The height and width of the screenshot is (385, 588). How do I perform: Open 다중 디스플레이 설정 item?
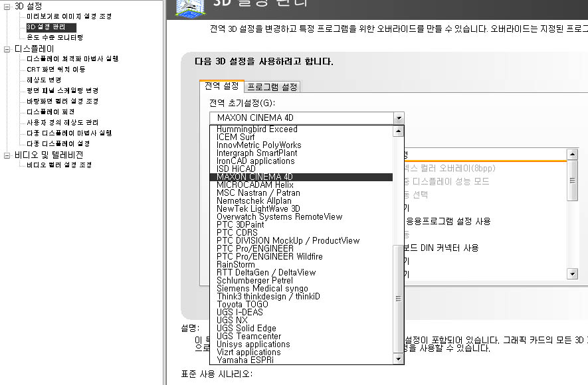[x=58, y=143]
